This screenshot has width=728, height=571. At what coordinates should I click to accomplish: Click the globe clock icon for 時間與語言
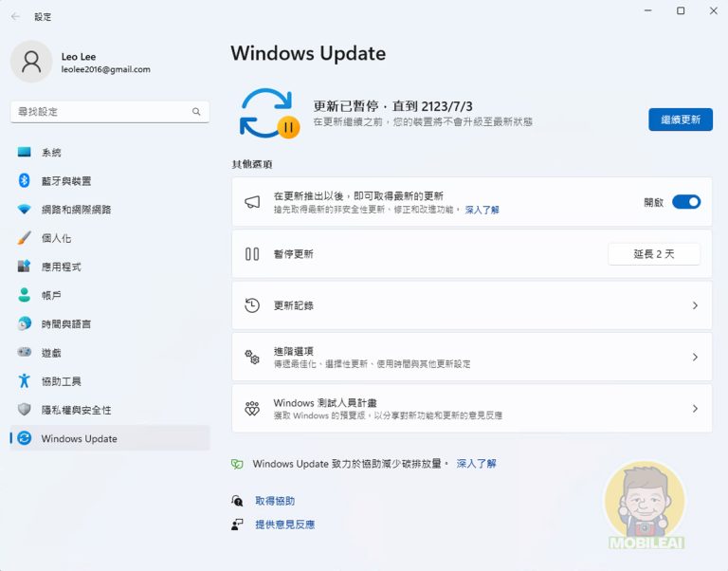pos(24,323)
